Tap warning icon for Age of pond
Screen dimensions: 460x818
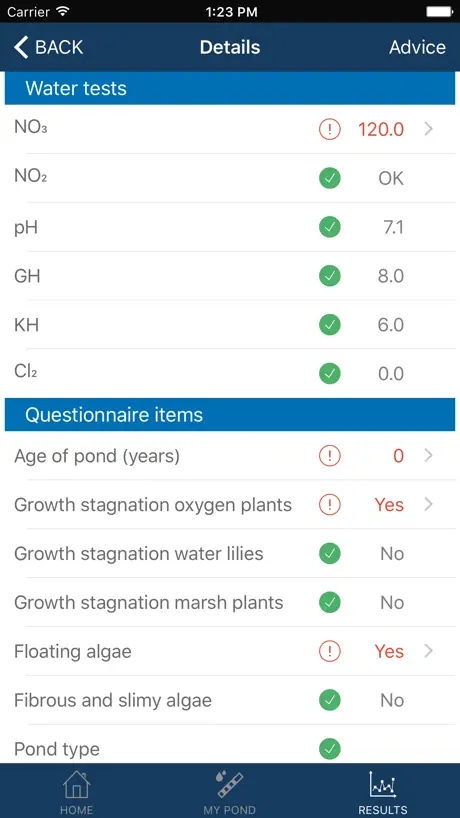click(x=330, y=455)
